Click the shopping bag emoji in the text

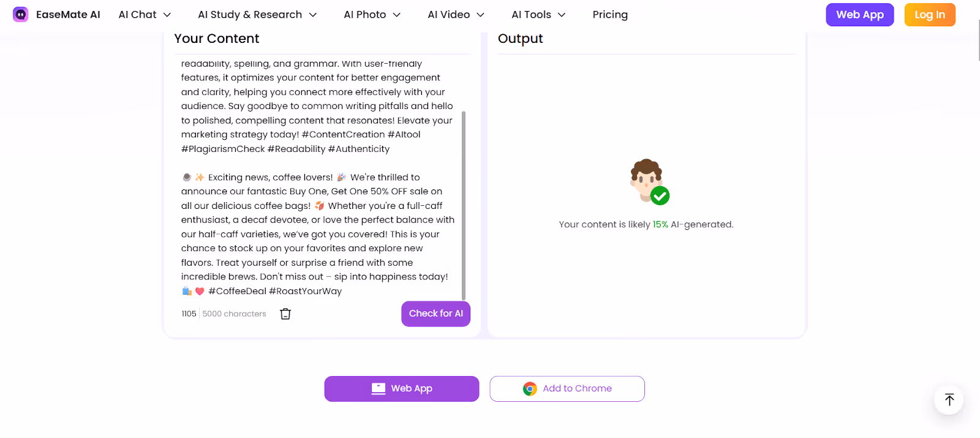click(186, 291)
